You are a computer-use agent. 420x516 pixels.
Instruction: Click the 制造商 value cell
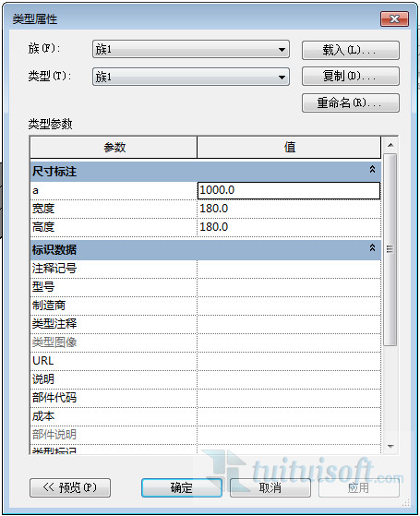[289, 306]
